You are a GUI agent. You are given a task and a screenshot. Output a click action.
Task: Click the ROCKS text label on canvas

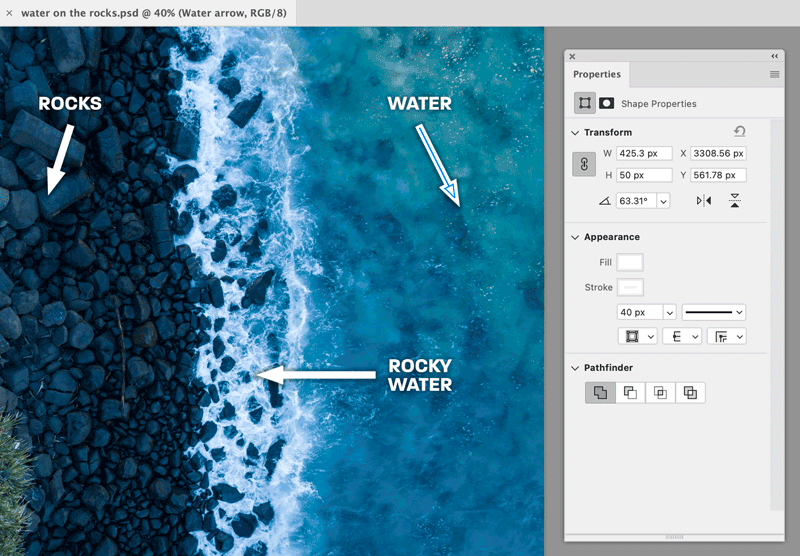click(x=70, y=104)
